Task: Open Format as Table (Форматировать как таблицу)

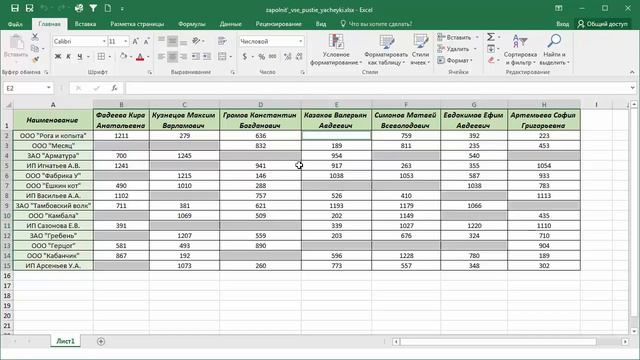Action: pyautogui.click(x=386, y=50)
